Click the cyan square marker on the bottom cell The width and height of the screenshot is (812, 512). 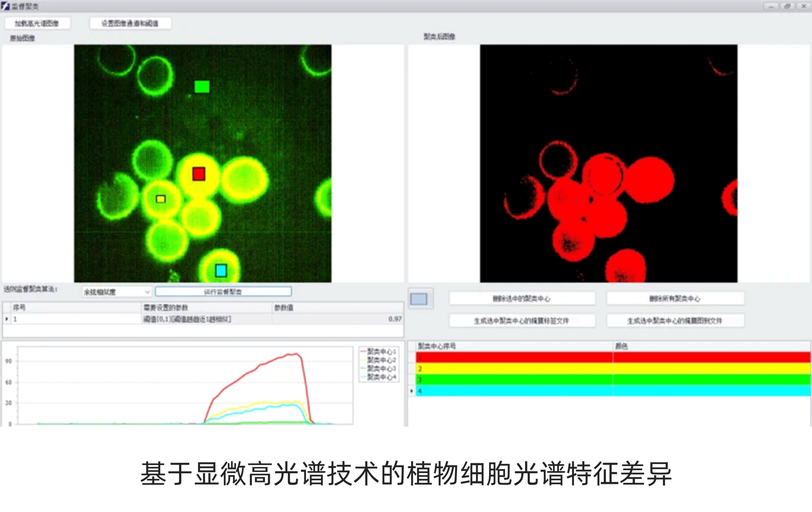tap(221, 270)
